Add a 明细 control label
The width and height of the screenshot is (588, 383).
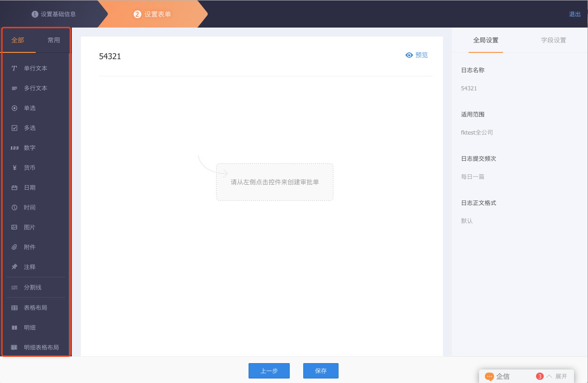click(x=30, y=328)
